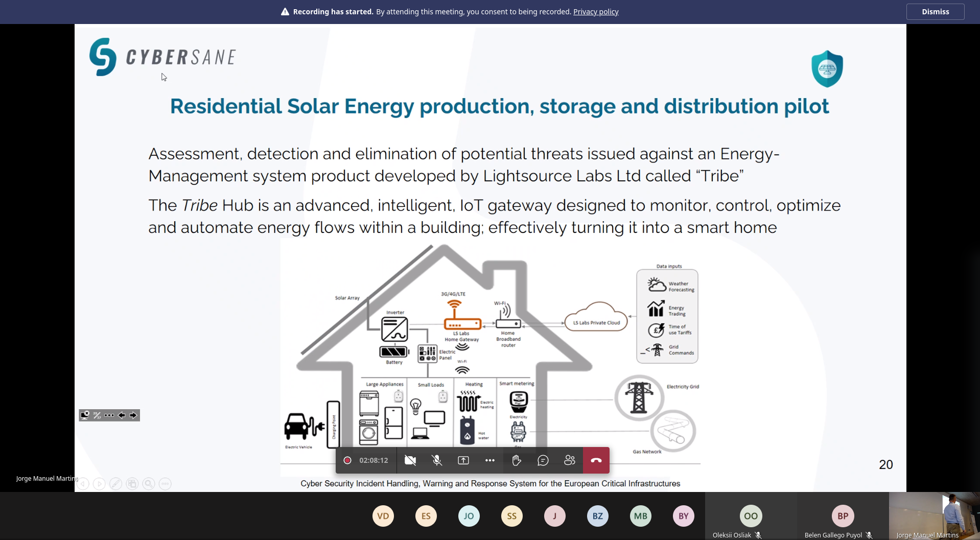980x540 pixels.
Task: Click the slide footer text
Action: coord(491,483)
